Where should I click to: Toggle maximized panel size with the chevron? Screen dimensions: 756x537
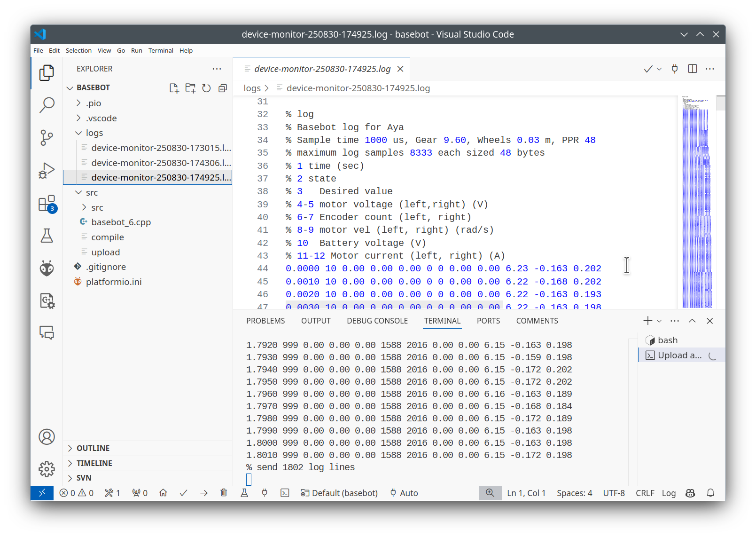pos(692,321)
